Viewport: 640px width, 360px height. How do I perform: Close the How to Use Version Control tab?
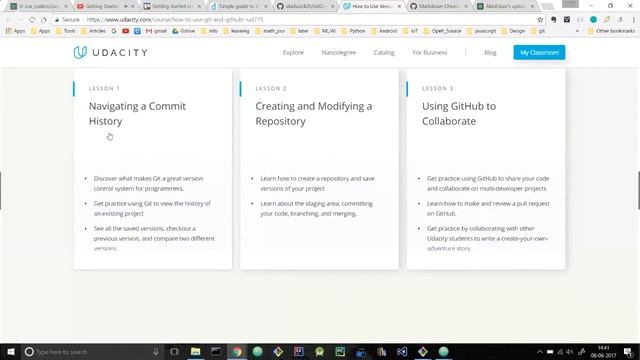click(x=399, y=6)
